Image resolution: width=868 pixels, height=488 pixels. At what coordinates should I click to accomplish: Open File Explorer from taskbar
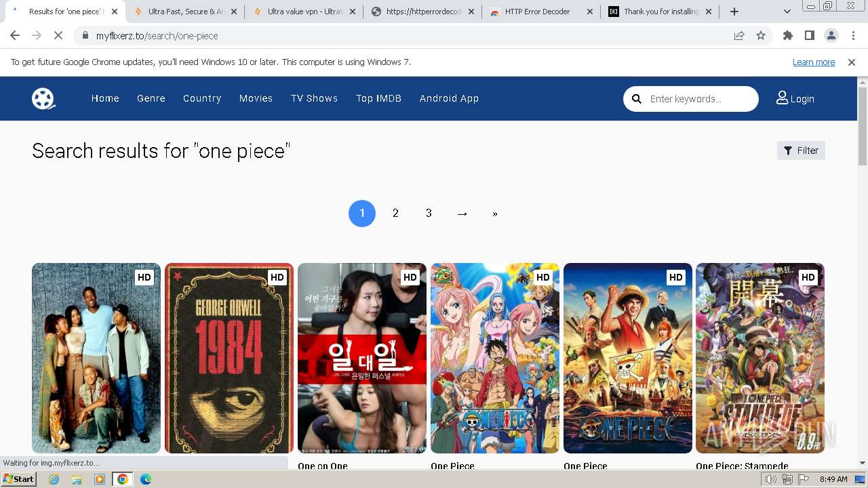click(77, 479)
